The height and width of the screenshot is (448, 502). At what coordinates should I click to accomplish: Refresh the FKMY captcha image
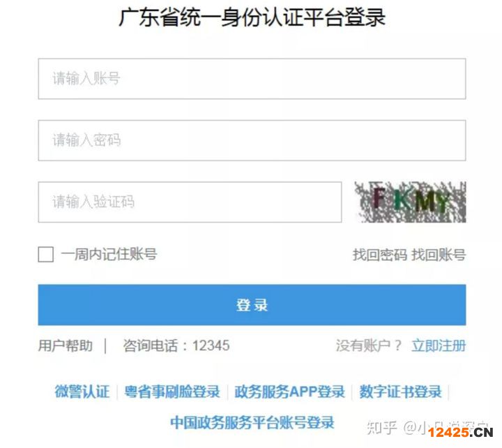410,202
